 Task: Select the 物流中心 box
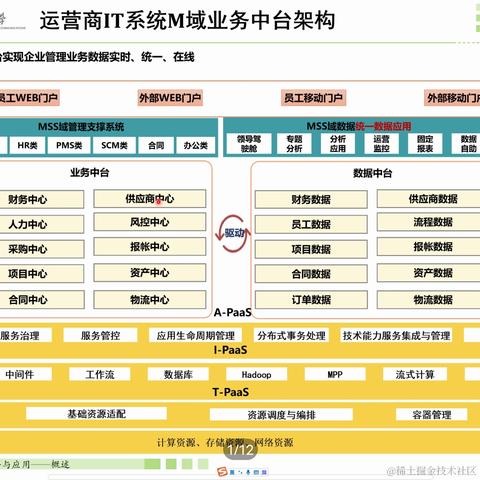pos(150,300)
